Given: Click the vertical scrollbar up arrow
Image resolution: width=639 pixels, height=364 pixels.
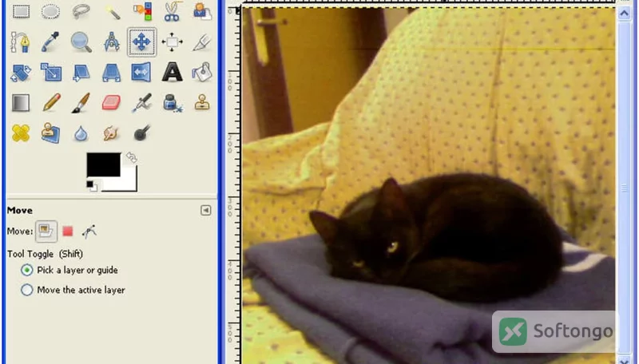Looking at the screenshot, I should (624, 14).
